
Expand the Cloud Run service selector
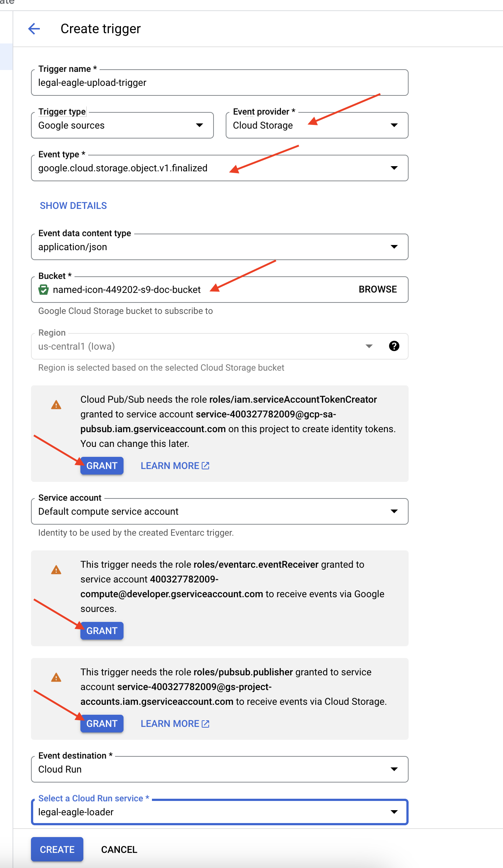[x=219, y=812]
